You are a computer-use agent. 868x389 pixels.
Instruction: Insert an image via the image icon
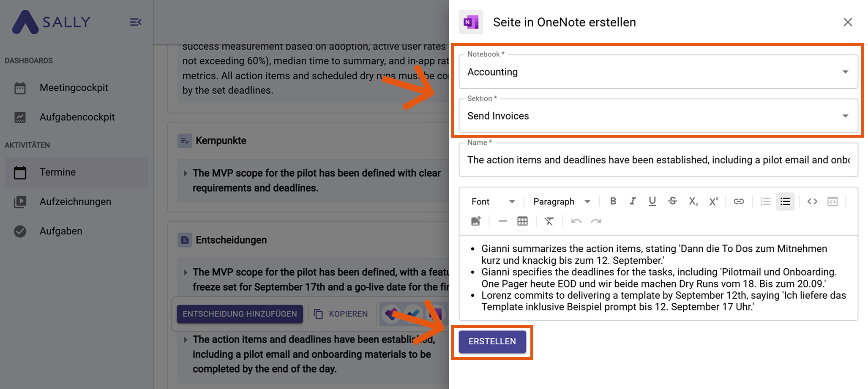476,221
